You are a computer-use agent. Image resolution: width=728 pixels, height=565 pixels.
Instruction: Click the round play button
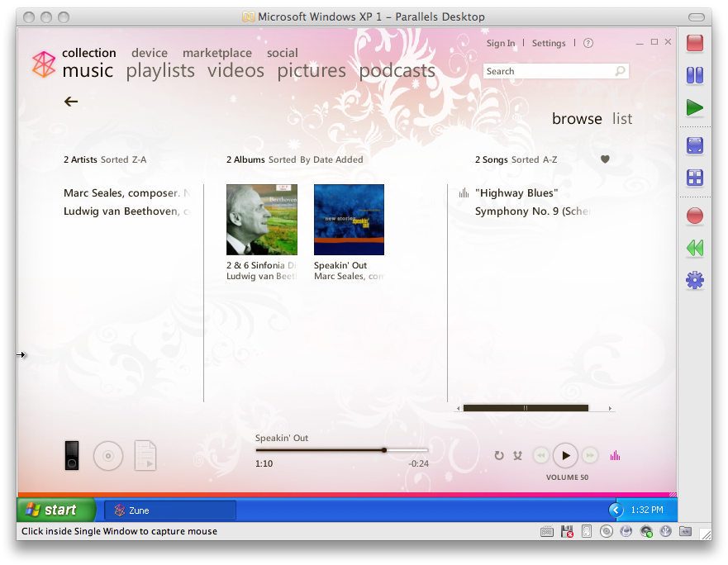click(565, 455)
